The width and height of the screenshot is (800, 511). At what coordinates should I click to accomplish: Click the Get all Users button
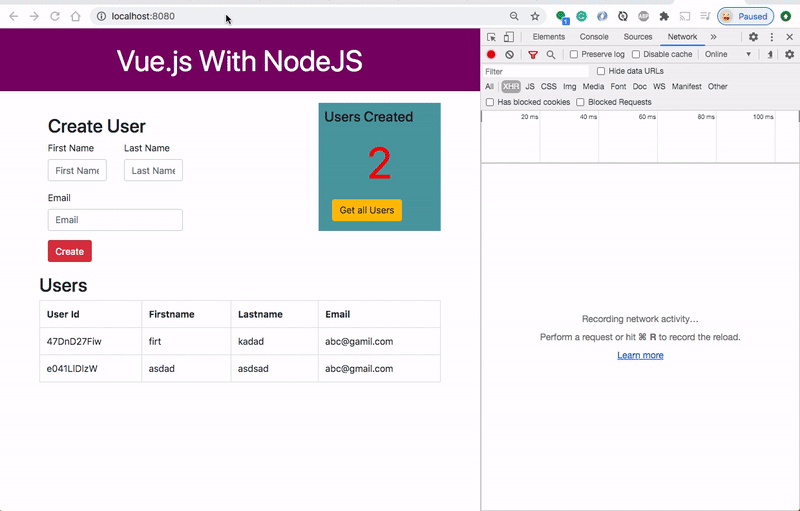[367, 210]
